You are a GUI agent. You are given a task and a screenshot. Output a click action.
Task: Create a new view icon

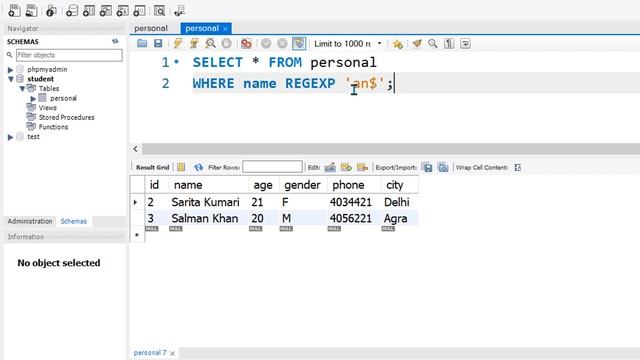(x=105, y=10)
